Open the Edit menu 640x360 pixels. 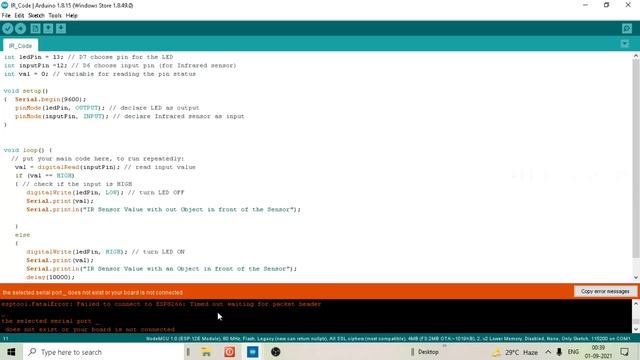click(19, 16)
